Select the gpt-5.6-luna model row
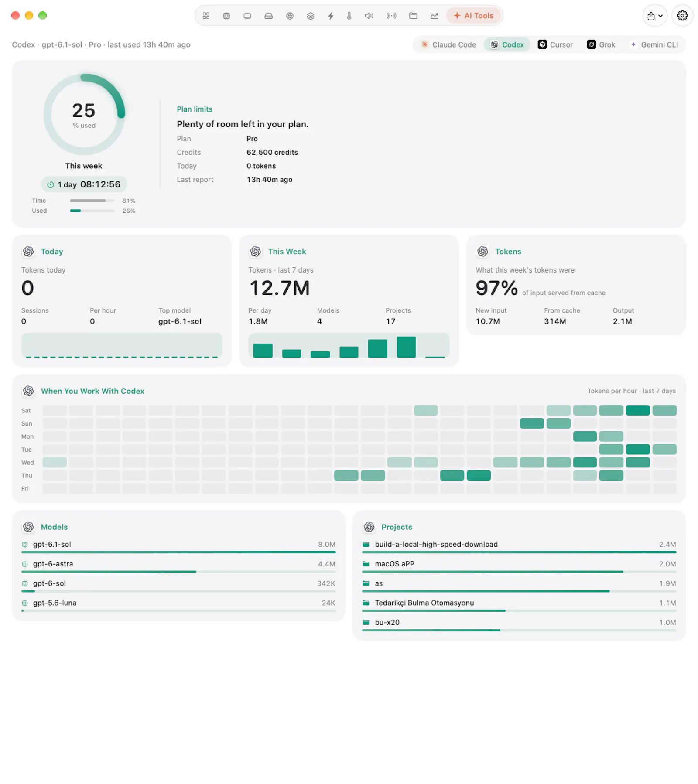Image resolution: width=698 pixels, height=784 pixels. point(178,605)
